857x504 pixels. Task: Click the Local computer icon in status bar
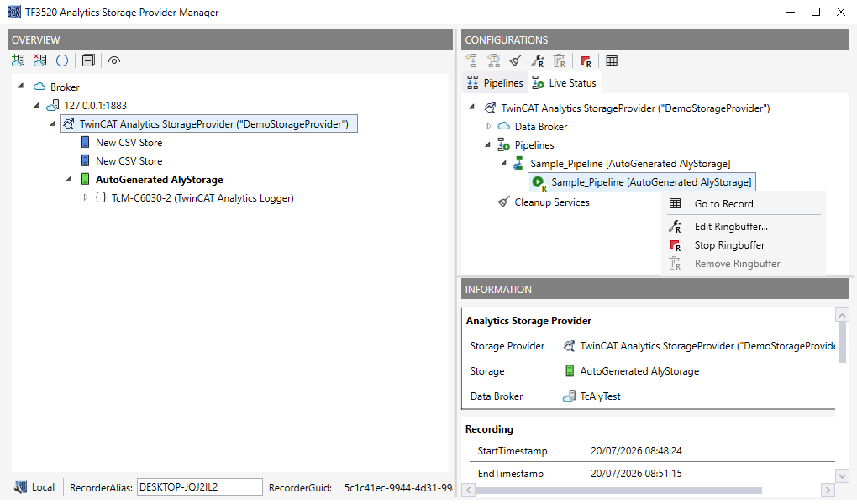tap(20, 486)
